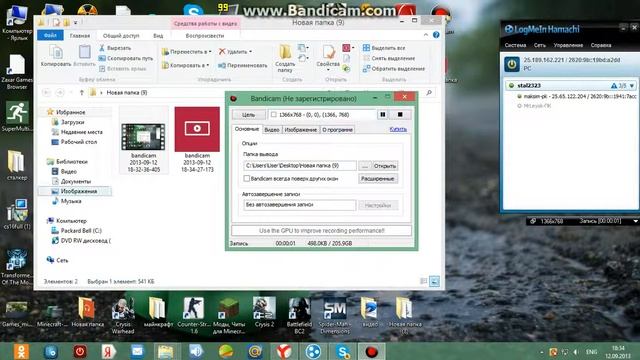
Task: Collapse the Explorer ribbon with the chevron
Action: [426, 35]
